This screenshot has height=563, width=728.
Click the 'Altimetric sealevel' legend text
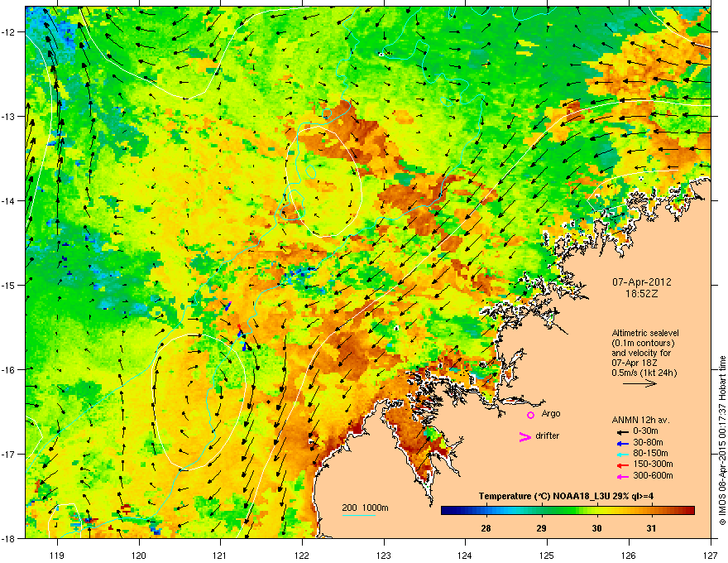(x=645, y=333)
